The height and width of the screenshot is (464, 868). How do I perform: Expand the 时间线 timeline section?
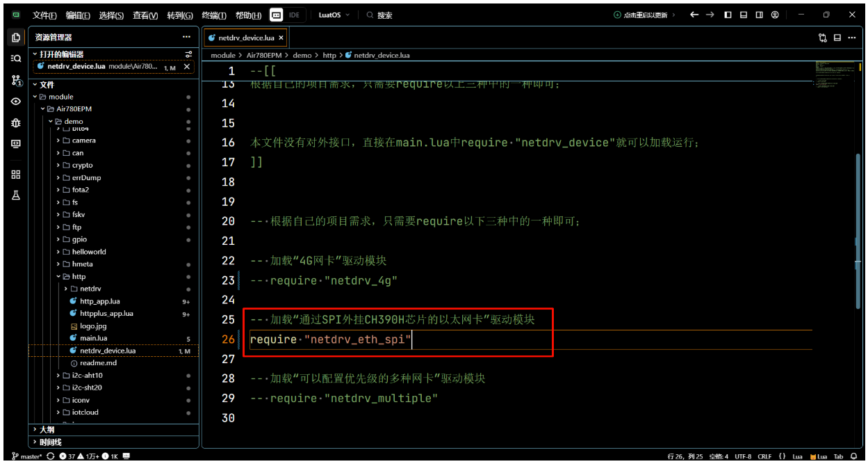click(114, 442)
